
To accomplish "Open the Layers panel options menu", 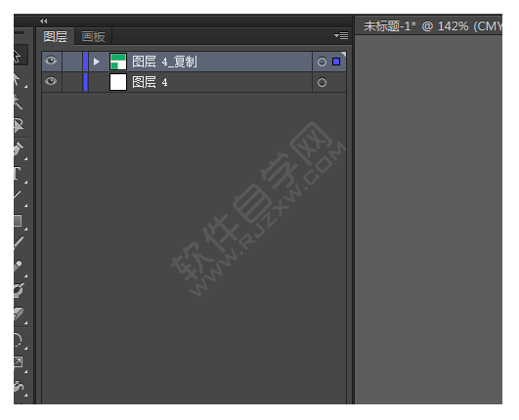I will pyautogui.click(x=341, y=35).
